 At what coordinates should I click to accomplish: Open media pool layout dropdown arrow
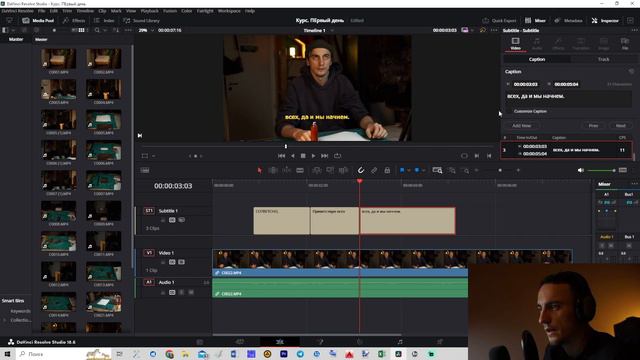coord(13,30)
